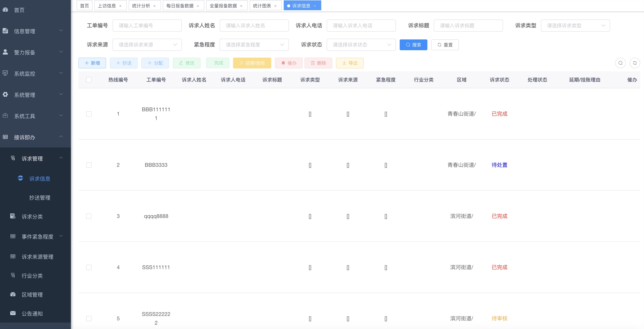Click the 事件紧急程度 grid icon

tap(13, 236)
